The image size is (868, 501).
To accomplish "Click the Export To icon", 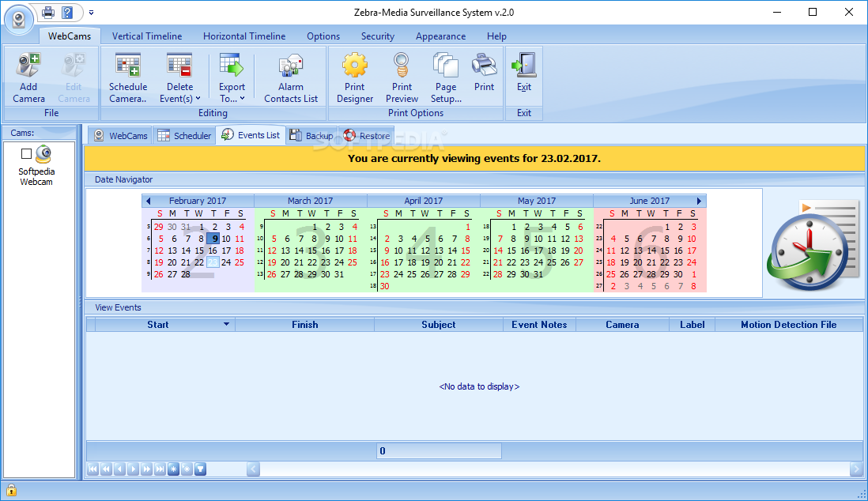I will [232, 66].
